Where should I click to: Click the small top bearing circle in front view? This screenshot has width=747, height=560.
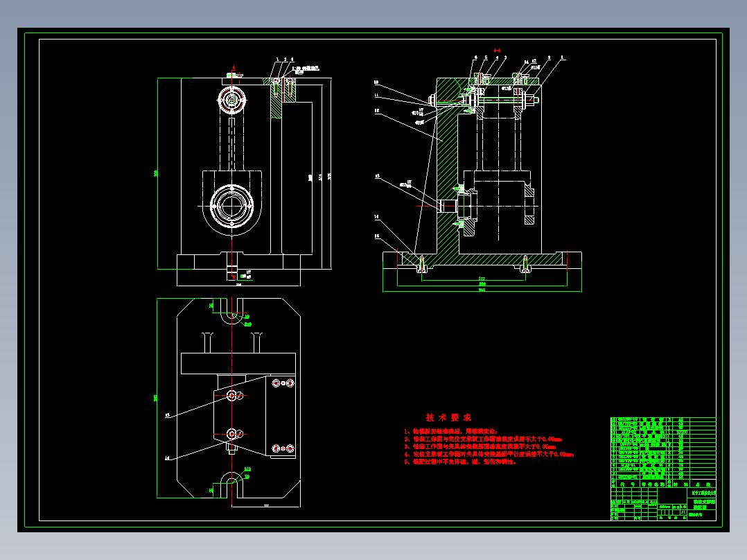pos(232,100)
